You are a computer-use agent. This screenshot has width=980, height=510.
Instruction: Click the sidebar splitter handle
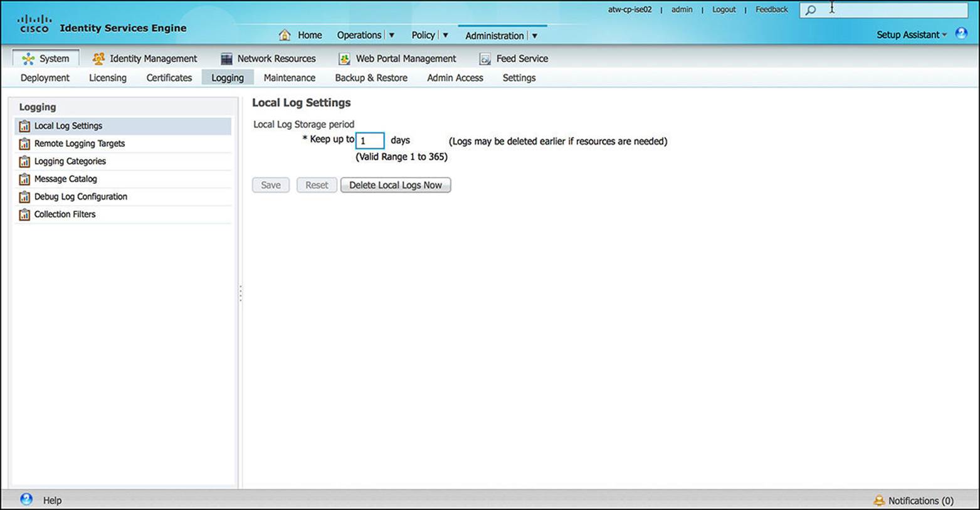[x=240, y=294]
